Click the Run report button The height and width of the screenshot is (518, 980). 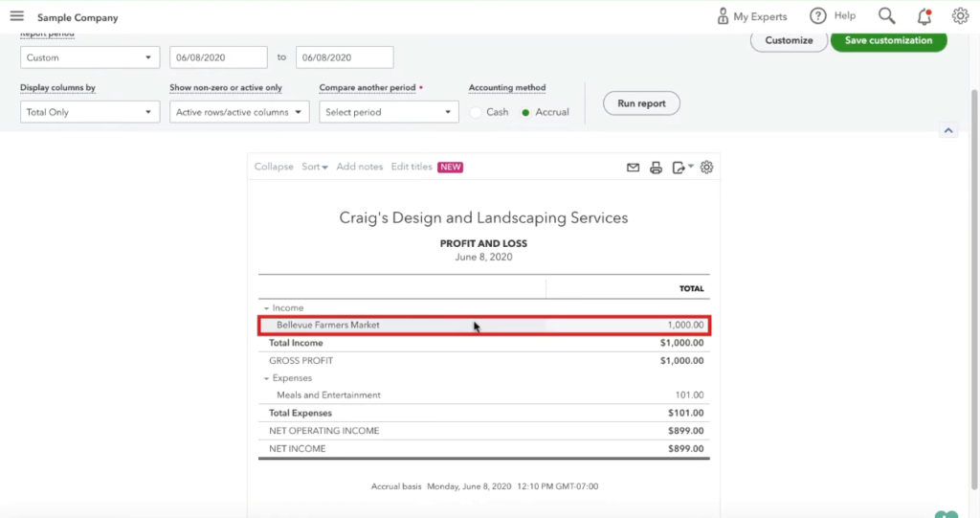pyautogui.click(x=641, y=102)
